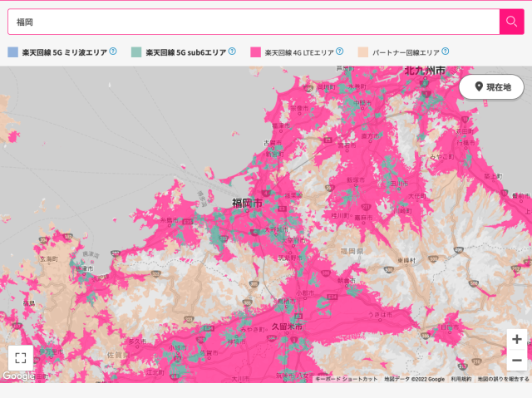This screenshot has height=398, width=532.
Task: Click the 宗像市 map label
Action: 299,108
